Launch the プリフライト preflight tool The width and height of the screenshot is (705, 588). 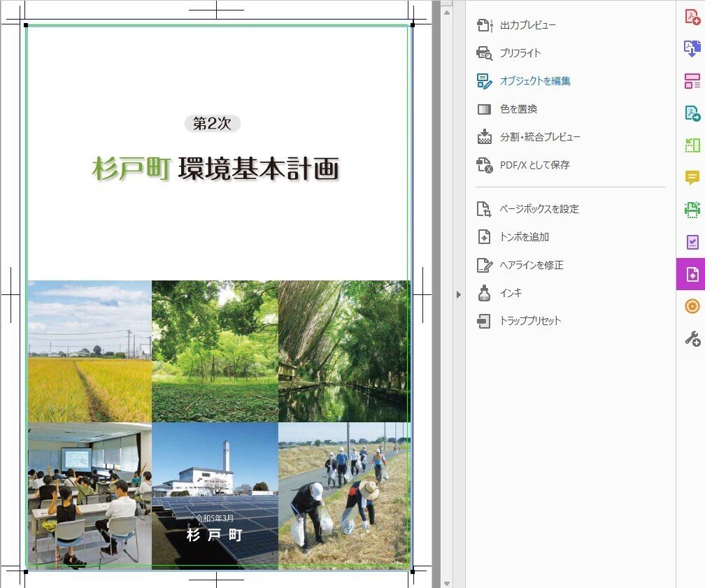click(x=508, y=52)
